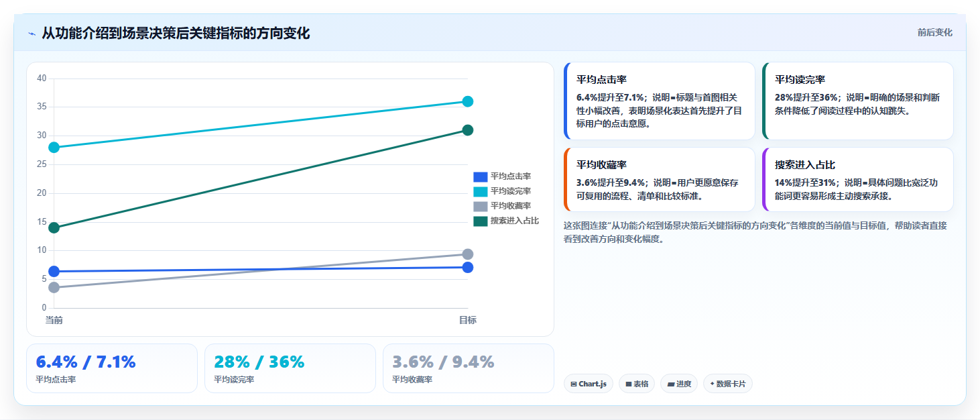Click the blue 平均点击率 point at 当前
Image resolution: width=980 pixels, height=420 pixels.
(54, 271)
